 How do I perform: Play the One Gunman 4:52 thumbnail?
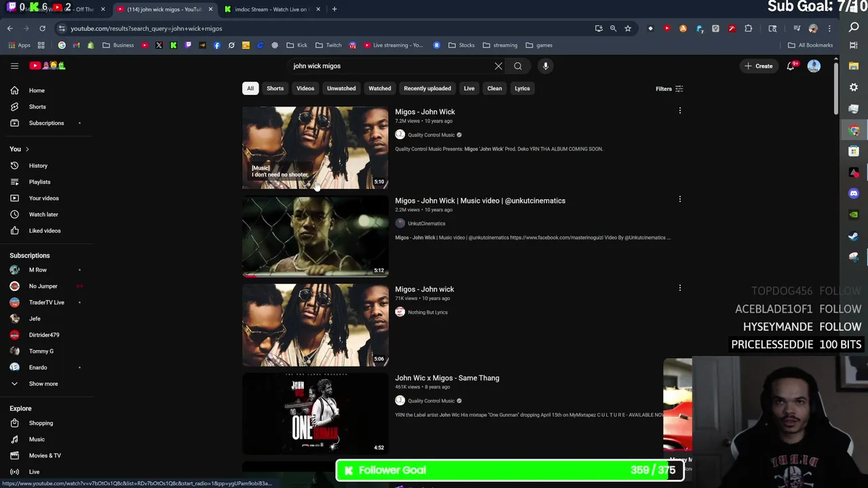(315, 413)
